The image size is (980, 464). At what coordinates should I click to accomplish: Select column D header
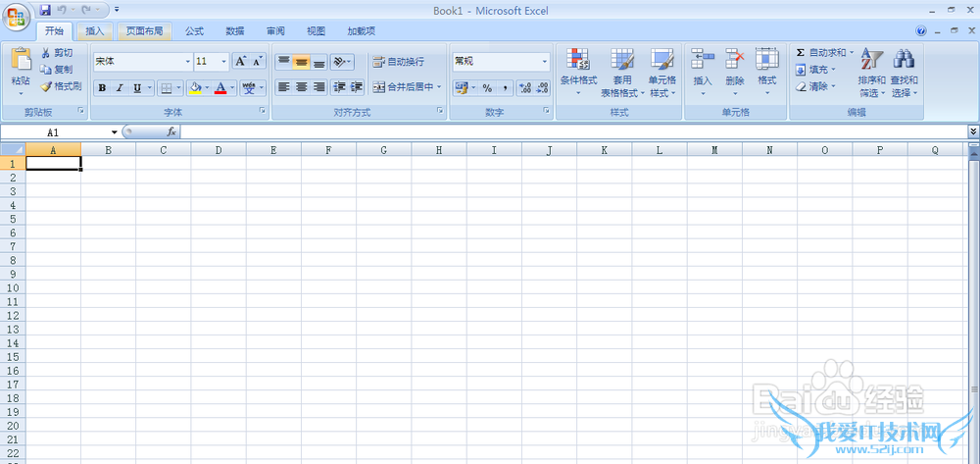[219, 150]
